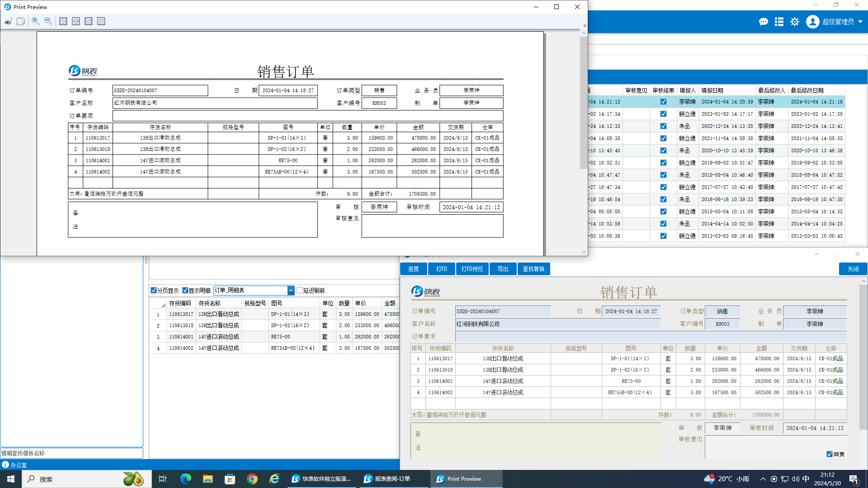Viewport: 868px width, 488px height.
Task: Switch the input method indicator 中
Action: coord(806,479)
